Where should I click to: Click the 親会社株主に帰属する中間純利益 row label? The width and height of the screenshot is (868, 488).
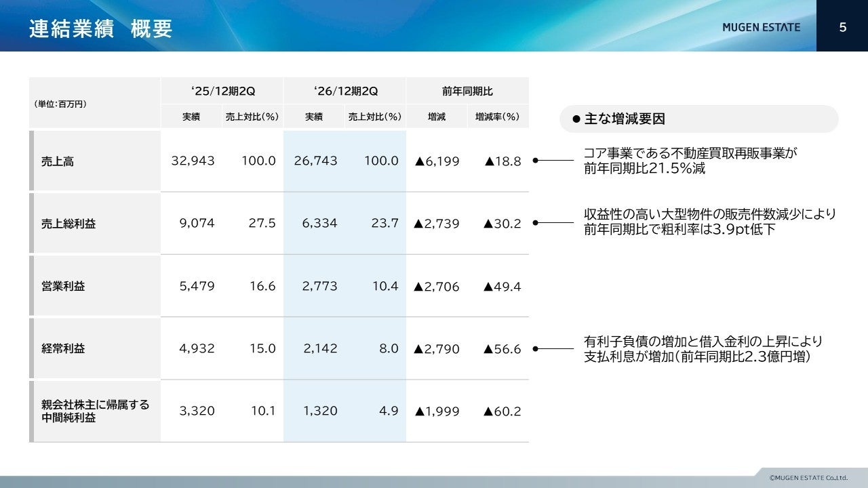click(x=96, y=411)
